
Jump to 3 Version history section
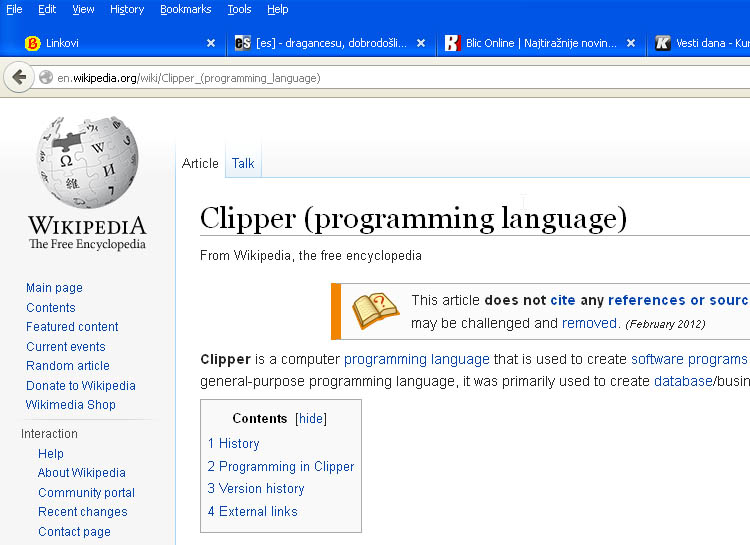[x=256, y=489]
